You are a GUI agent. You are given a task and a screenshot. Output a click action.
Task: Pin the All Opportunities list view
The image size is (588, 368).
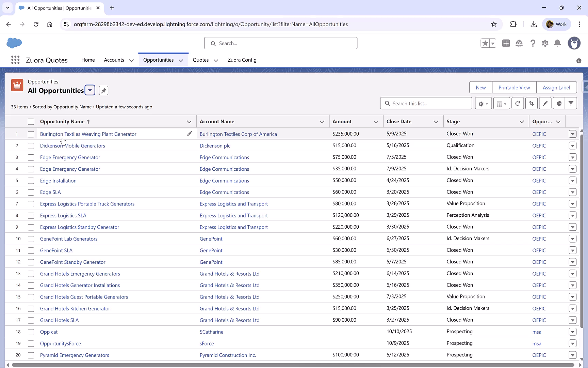click(x=103, y=90)
